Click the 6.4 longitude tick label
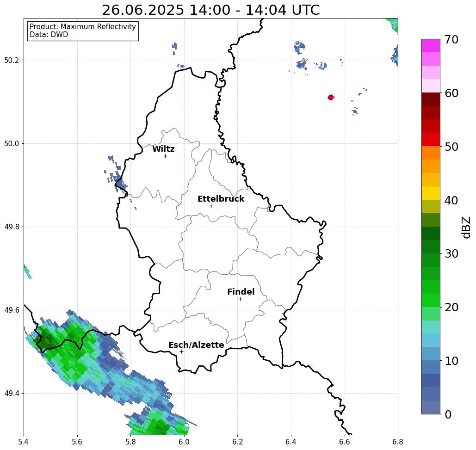Screen dimensions: 476x450 click(x=291, y=442)
